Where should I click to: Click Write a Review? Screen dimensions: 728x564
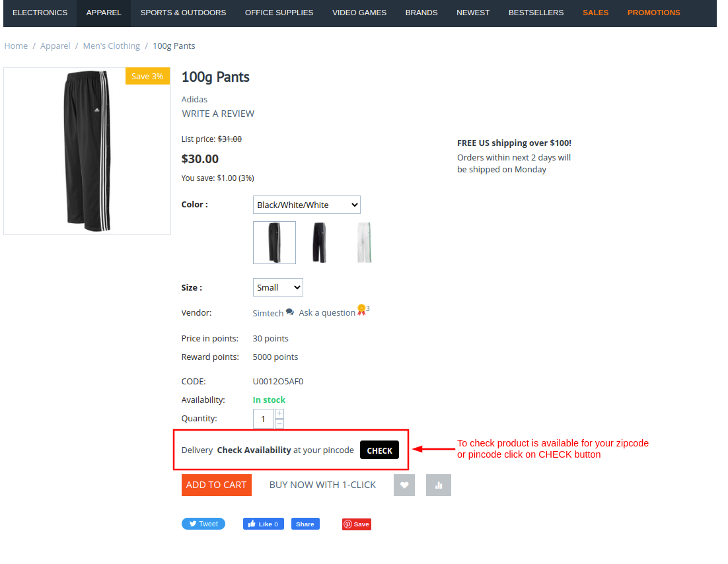218,114
